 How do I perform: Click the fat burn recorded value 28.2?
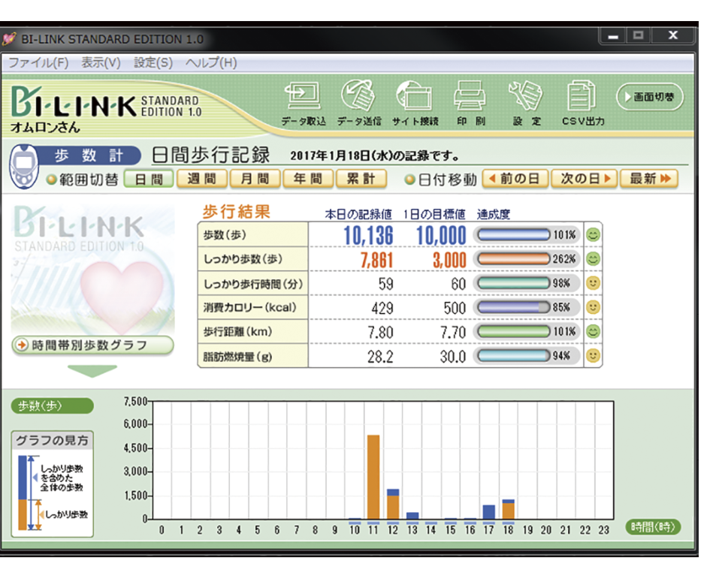[380, 356]
